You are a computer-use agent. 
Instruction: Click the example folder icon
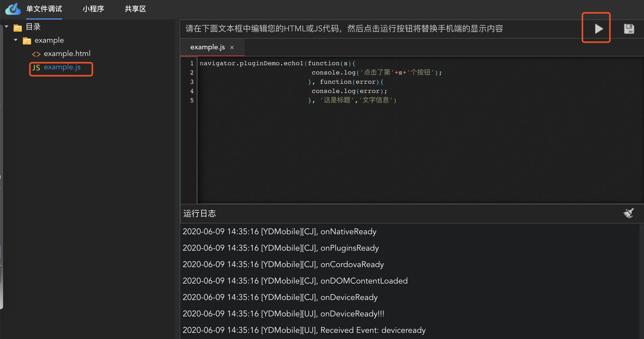(x=27, y=41)
